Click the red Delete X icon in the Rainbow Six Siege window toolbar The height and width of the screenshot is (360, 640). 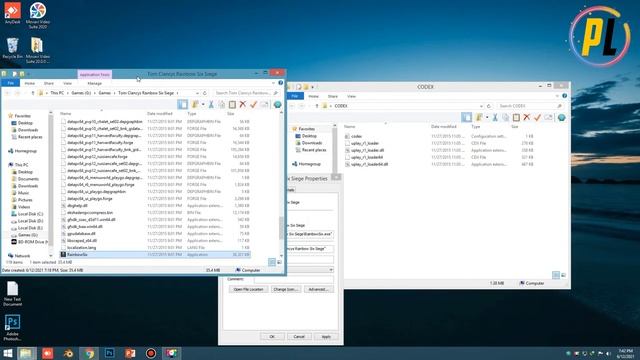click(243, 104)
